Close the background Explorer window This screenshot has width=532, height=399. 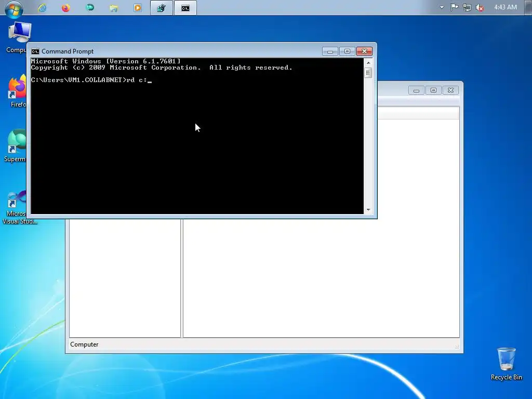(450, 90)
